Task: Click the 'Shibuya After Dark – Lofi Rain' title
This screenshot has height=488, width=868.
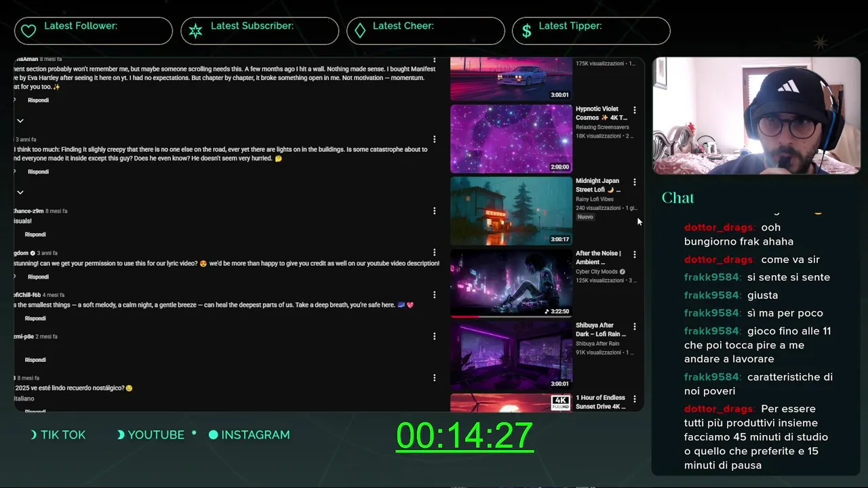Action: pyautogui.click(x=601, y=329)
